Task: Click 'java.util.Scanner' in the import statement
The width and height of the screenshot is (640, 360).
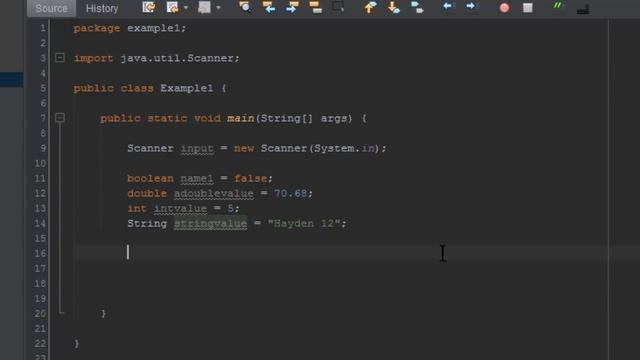Action: tap(177, 58)
